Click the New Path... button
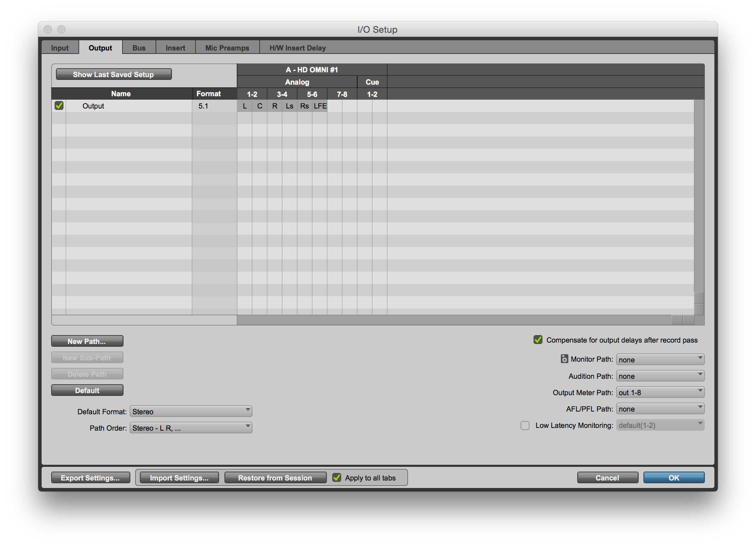Screen dimensions: 756x546 click(x=87, y=341)
